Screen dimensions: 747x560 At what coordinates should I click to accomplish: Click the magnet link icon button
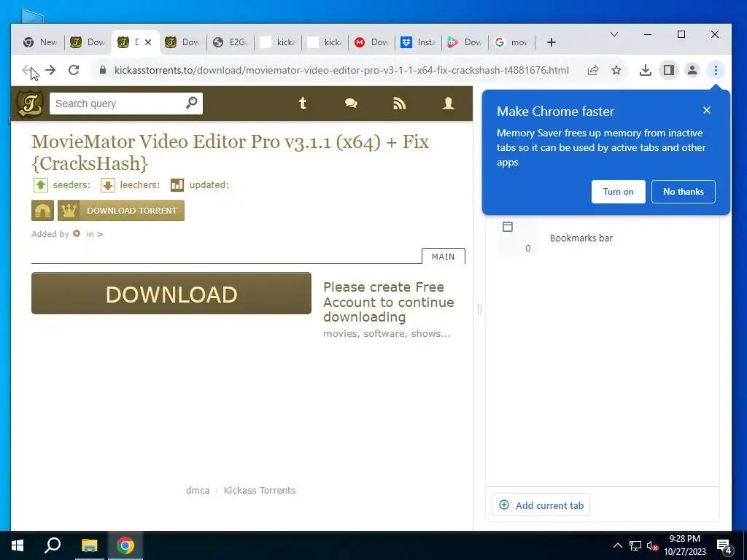(42, 211)
